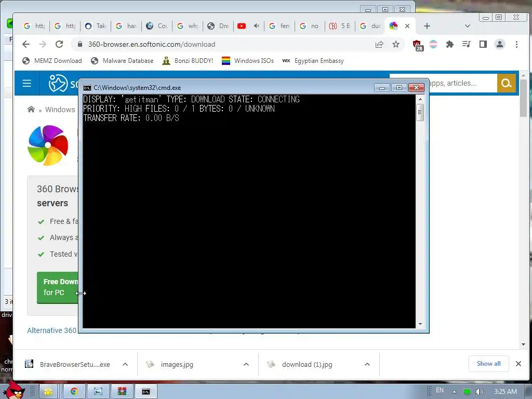This screenshot has width=532, height=399.
Task: Open the Malware Database bookmark
Action: (122, 61)
